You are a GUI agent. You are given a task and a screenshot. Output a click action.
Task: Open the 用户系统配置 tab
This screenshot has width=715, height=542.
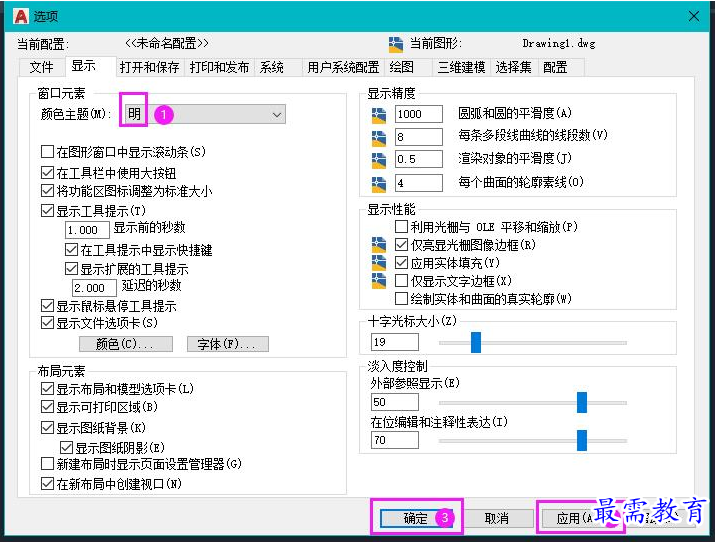click(x=343, y=67)
